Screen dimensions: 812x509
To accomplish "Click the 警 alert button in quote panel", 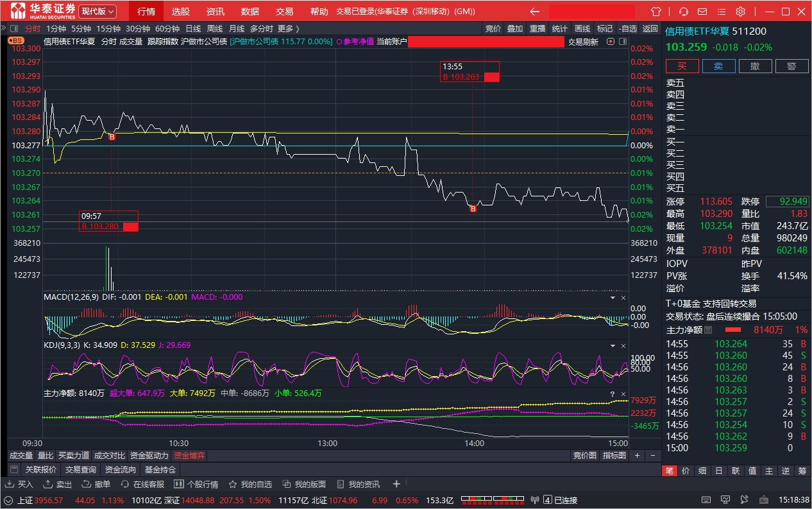I will point(792,66).
